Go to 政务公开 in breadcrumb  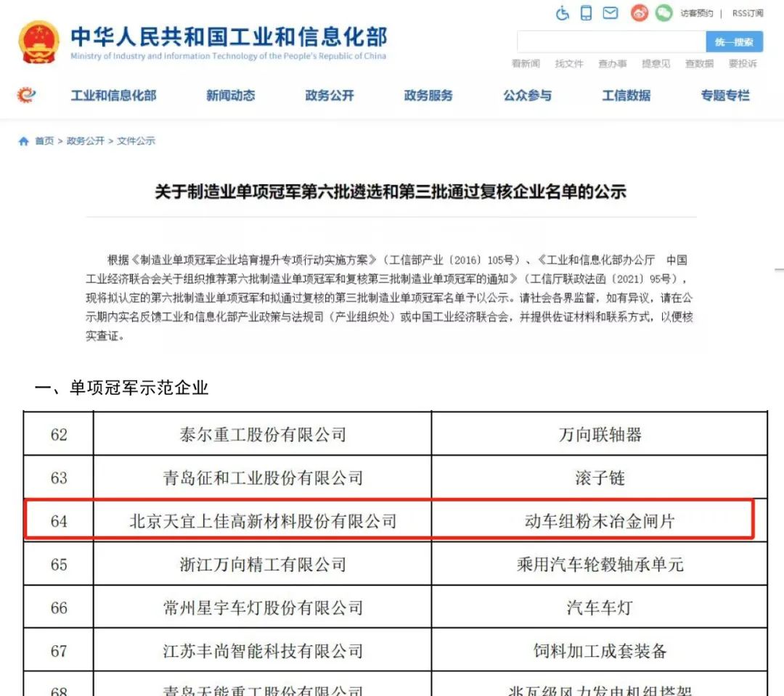pos(86,141)
